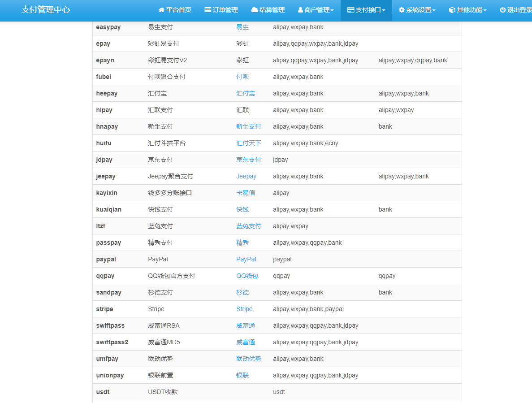Click the 退出登录 logout item

(x=516, y=10)
